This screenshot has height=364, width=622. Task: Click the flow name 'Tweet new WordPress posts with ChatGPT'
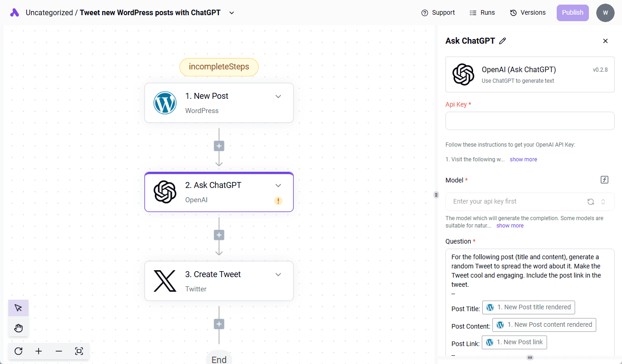[x=150, y=13]
